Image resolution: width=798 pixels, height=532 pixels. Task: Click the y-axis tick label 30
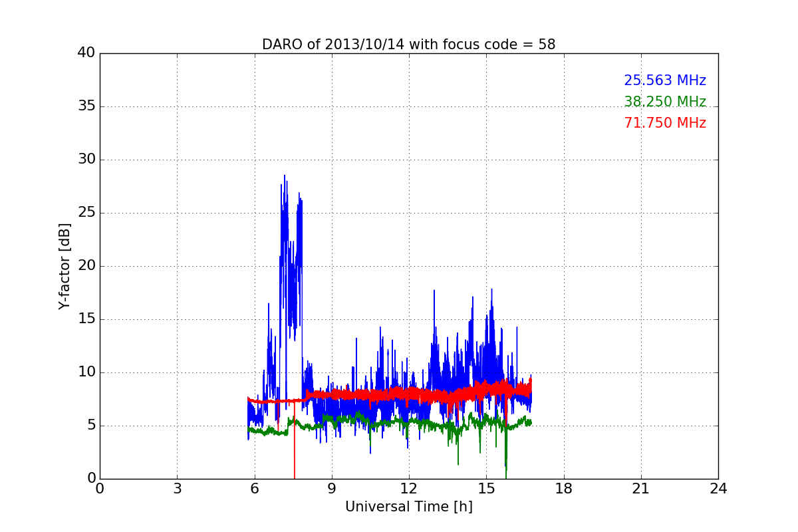coord(86,159)
